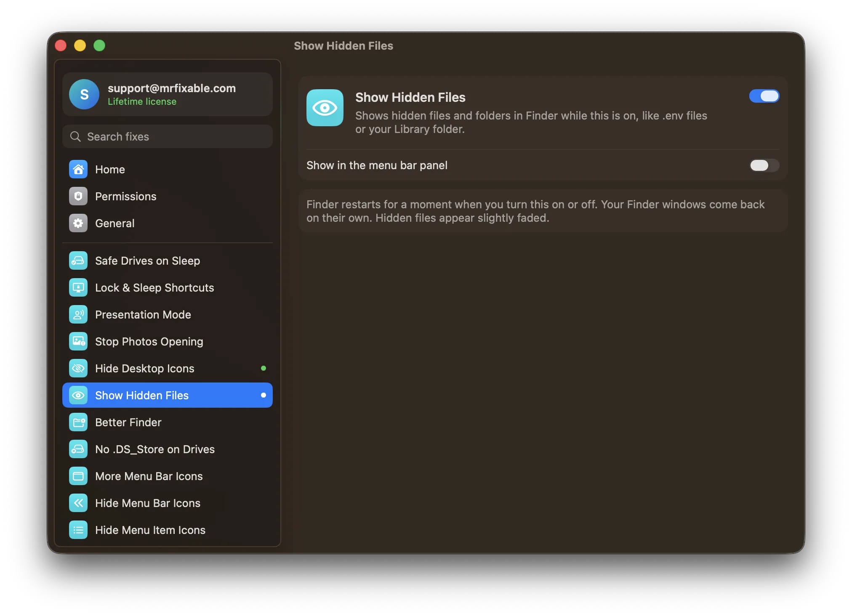Open the More Menu Bar Icons label

click(149, 476)
